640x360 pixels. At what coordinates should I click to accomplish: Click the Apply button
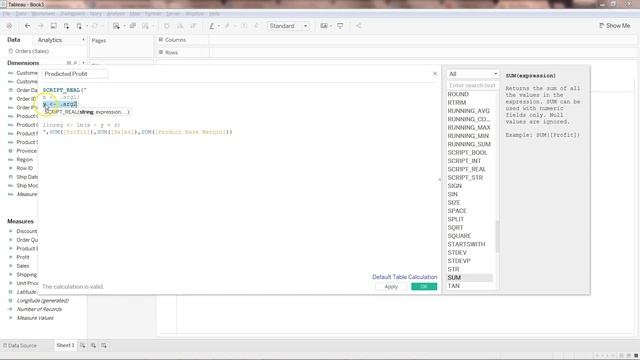[391, 287]
